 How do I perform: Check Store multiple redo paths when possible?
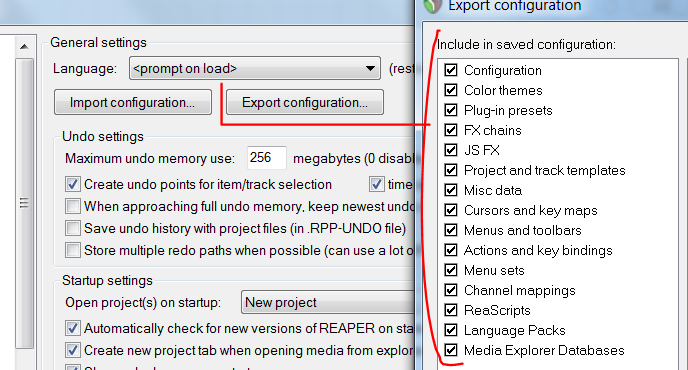coord(73,250)
